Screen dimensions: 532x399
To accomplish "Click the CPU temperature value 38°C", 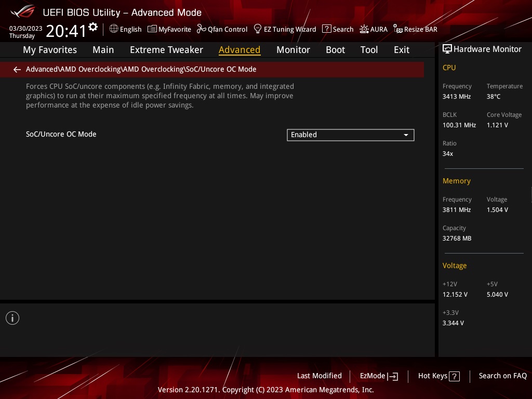I will [494, 97].
